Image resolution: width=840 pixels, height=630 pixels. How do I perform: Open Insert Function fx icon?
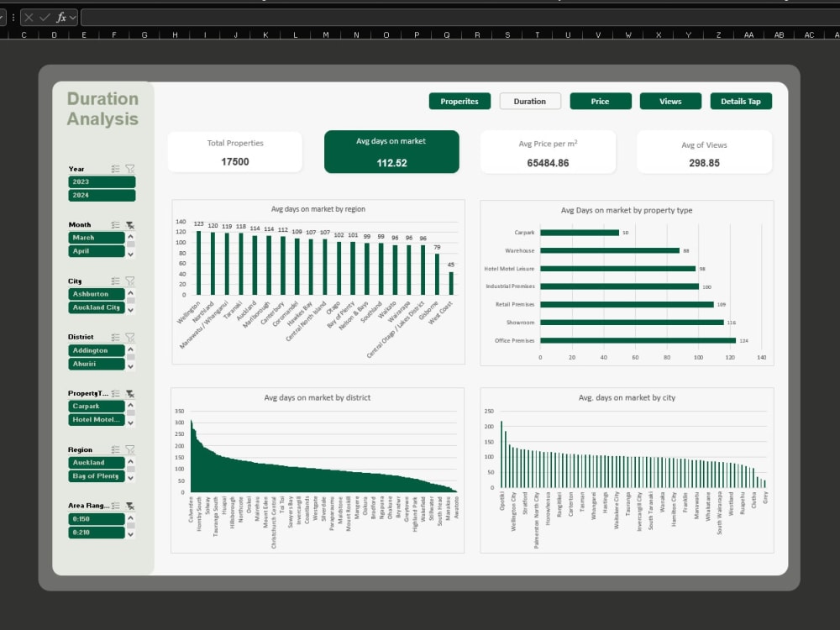[x=61, y=18]
